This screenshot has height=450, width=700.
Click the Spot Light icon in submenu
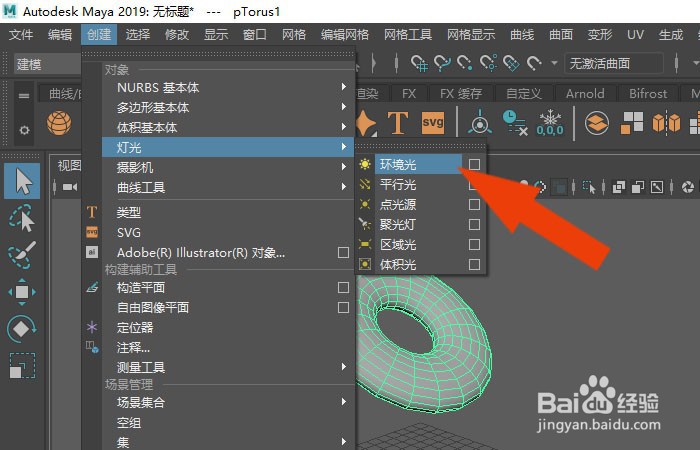365,224
